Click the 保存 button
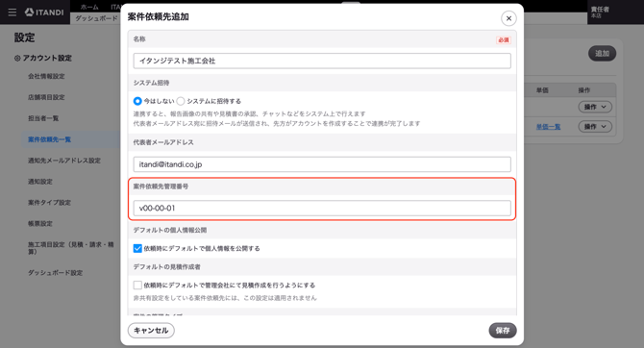 tap(503, 331)
